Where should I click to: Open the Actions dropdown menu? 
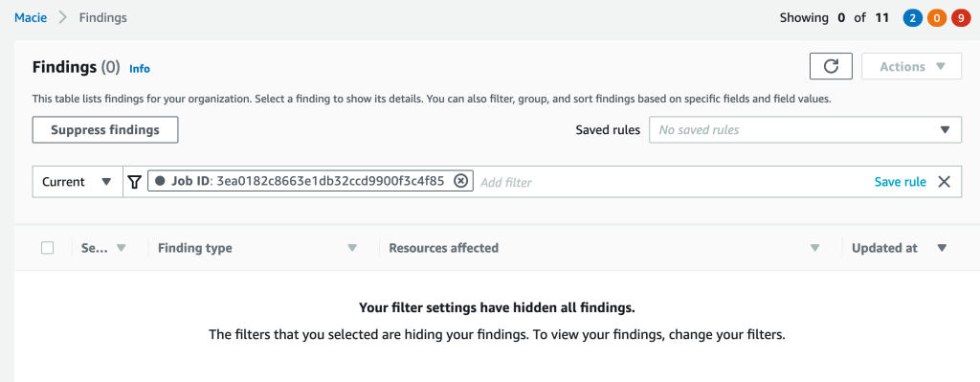[911, 66]
